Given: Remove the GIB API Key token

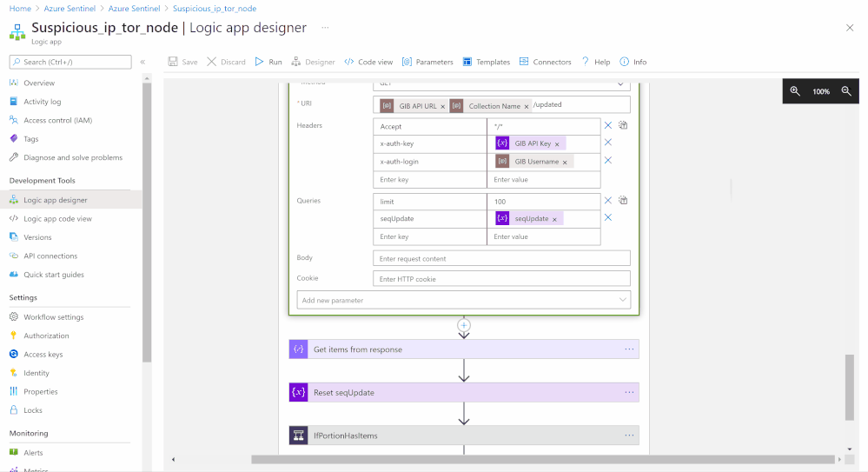Looking at the screenshot, I should (557, 144).
